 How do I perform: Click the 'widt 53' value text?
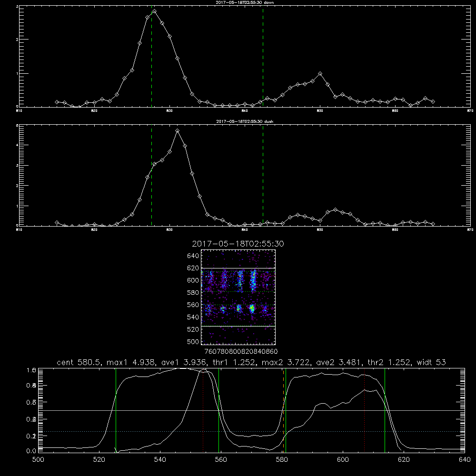(x=431, y=362)
